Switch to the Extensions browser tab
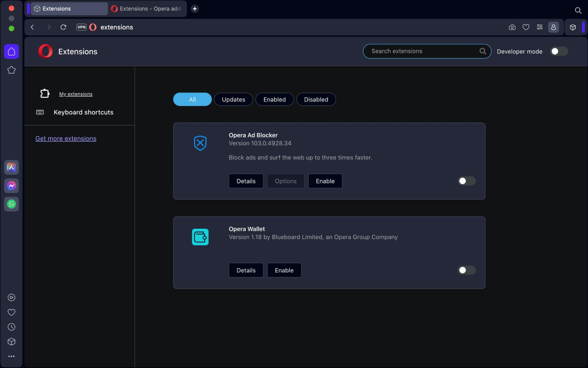The image size is (588, 368). [x=69, y=9]
